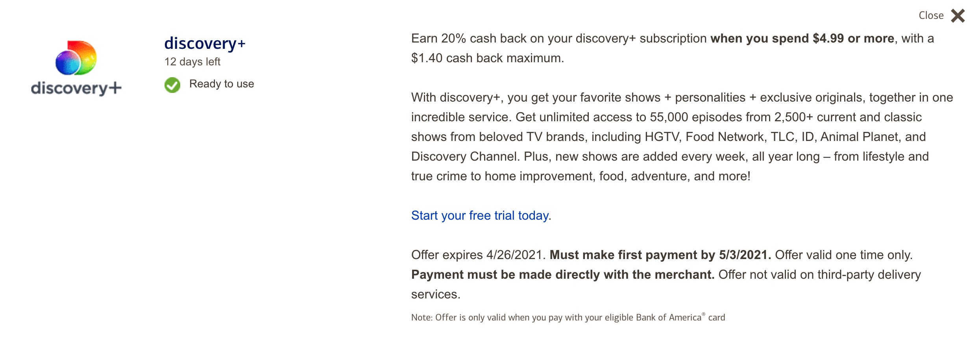Click the Close label in the corner
This screenshot has width=980, height=337.
(931, 15)
